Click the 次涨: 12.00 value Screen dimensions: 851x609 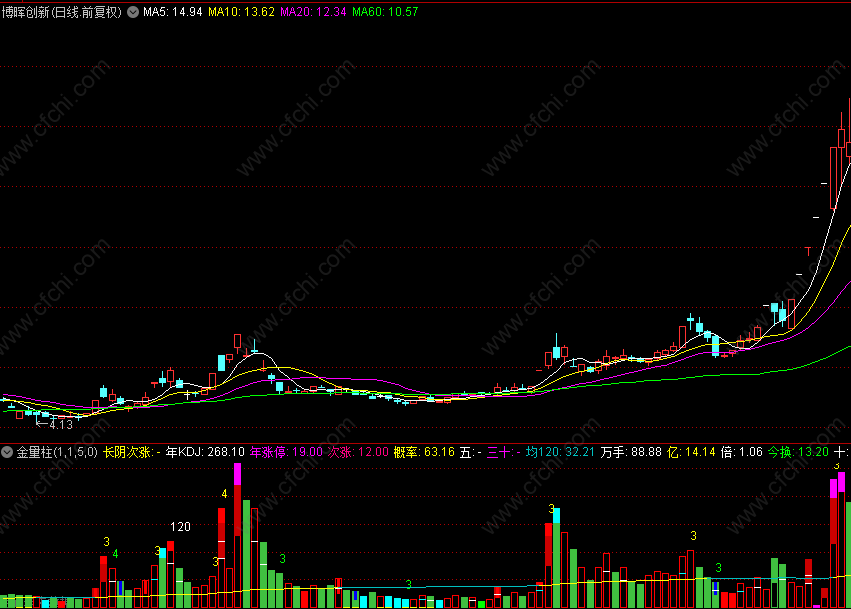click(x=358, y=452)
